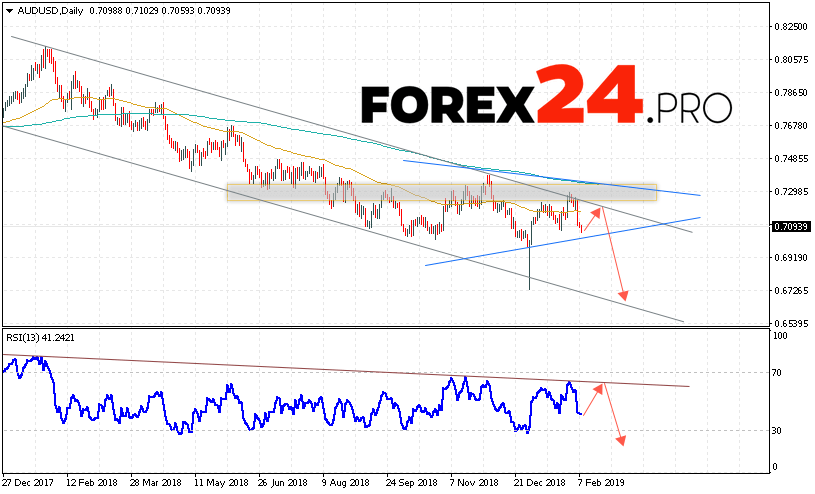The image size is (815, 494).
Task: Click the 0.82500 price axis label
Action: coord(789,27)
